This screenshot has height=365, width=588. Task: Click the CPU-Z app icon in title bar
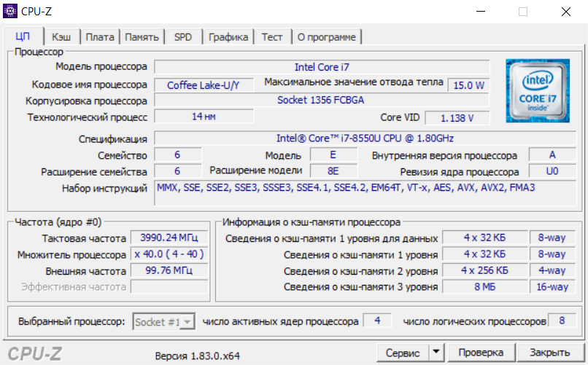(x=10, y=11)
